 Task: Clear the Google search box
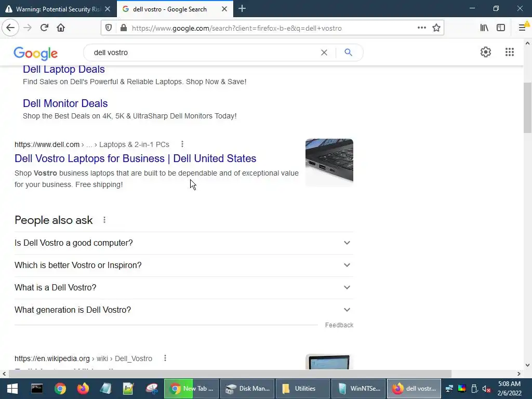click(x=324, y=52)
